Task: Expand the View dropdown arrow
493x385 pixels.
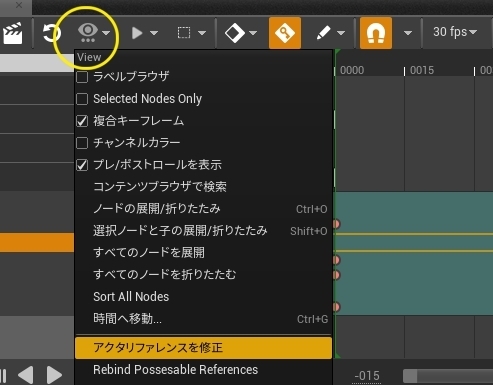Action: [106, 33]
